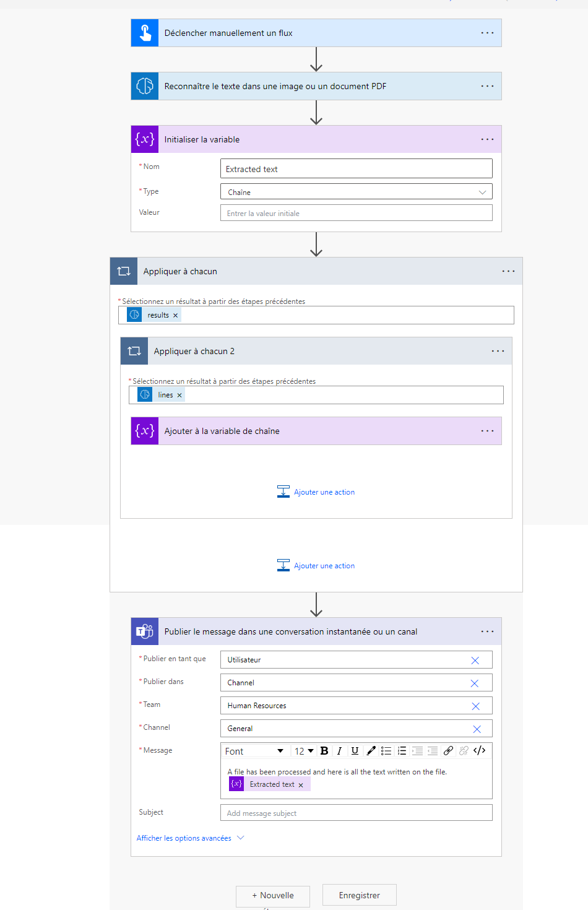Expand the Déclencher manuellement un flux step
The height and width of the screenshot is (910, 588).
click(316, 33)
